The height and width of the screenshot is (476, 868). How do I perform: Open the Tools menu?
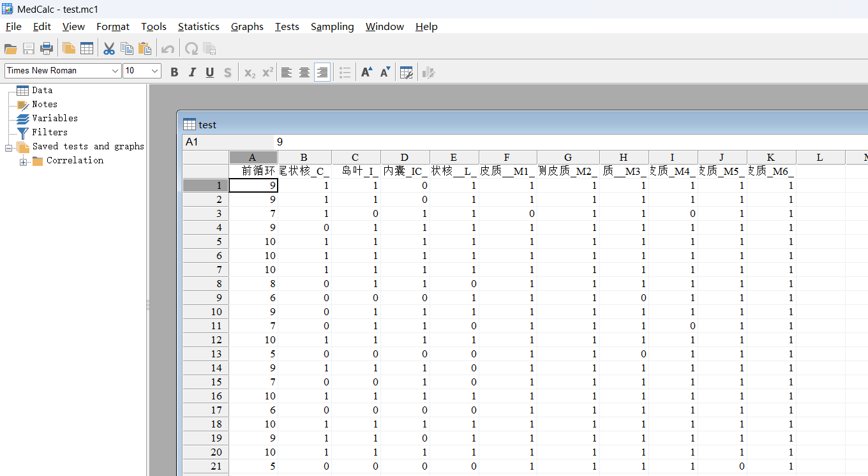coord(154,26)
